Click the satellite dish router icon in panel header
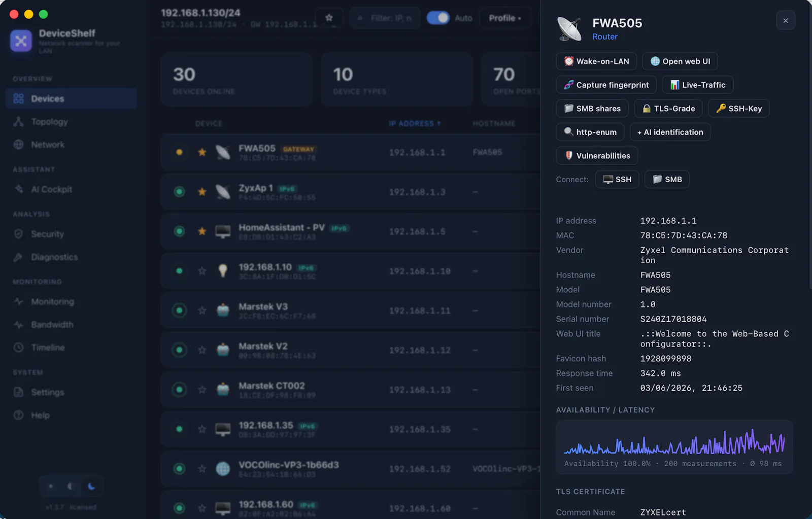 tap(569, 28)
